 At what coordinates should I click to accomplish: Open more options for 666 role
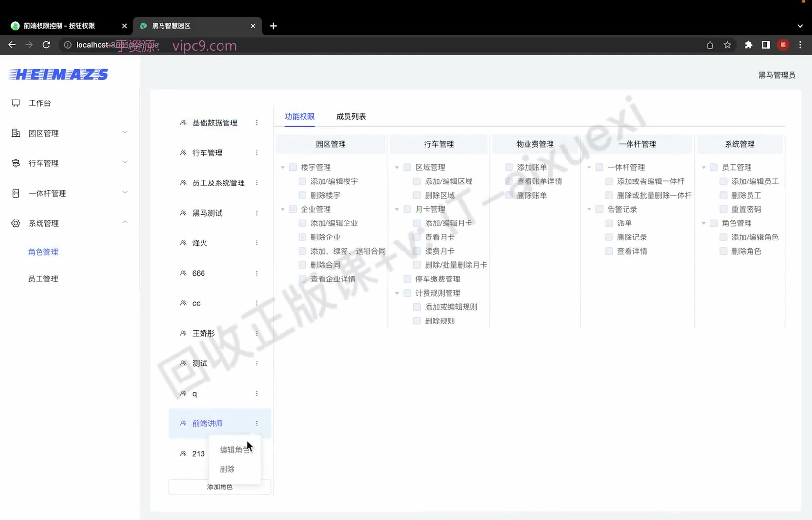tap(257, 273)
